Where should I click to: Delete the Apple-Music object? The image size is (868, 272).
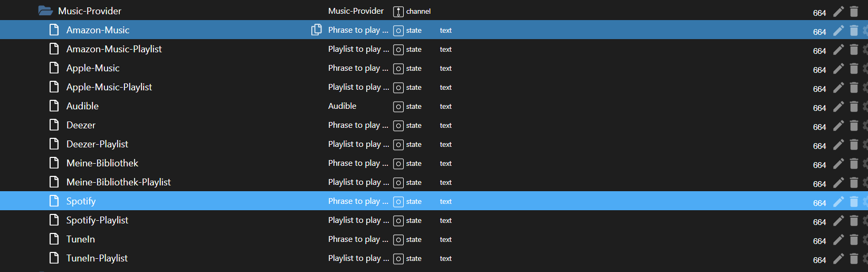tap(854, 69)
